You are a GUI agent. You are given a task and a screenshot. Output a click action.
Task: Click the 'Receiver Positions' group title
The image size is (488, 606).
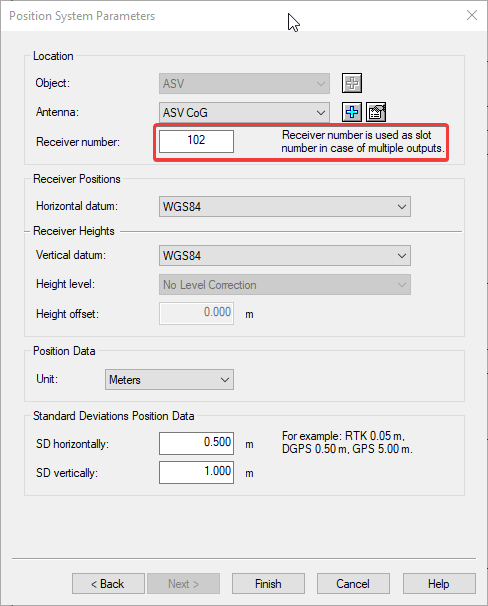77,179
